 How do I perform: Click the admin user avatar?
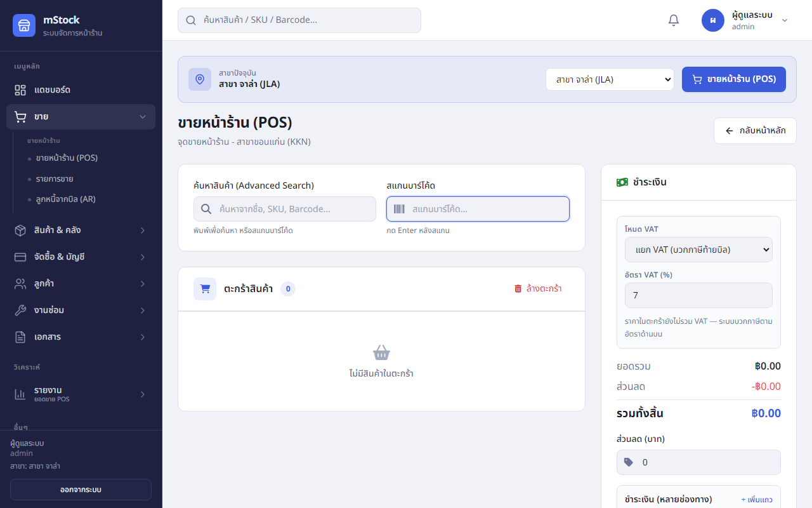pyautogui.click(x=713, y=20)
